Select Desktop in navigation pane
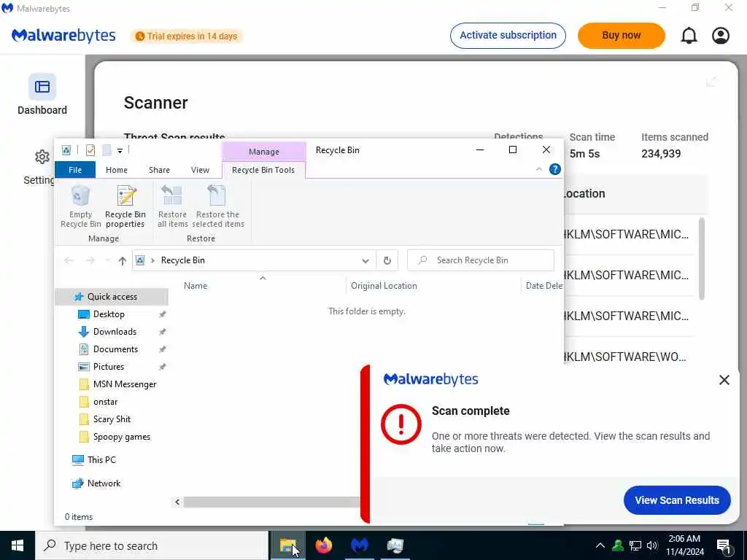Screen dimensions: 747x560 coord(109,314)
